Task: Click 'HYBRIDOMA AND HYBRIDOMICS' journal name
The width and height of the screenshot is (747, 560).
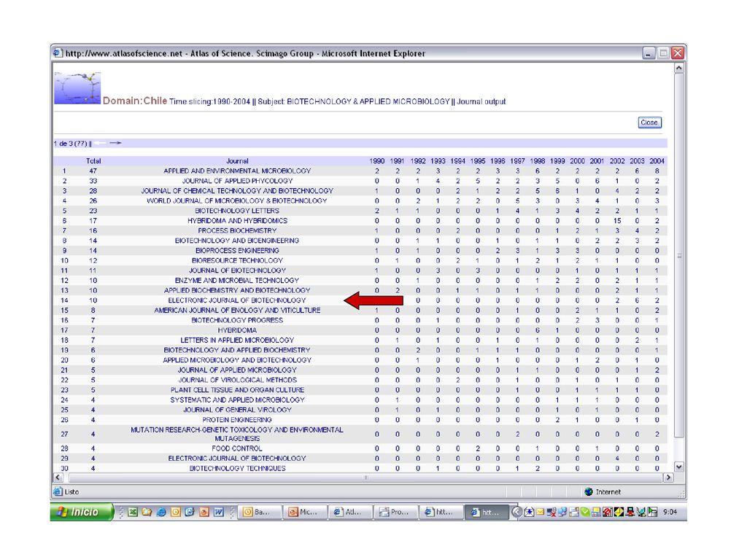Action: pos(237,221)
